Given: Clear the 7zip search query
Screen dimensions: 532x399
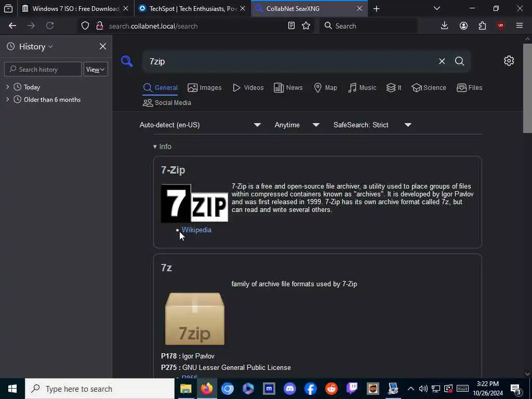Looking at the screenshot, I should click(442, 61).
